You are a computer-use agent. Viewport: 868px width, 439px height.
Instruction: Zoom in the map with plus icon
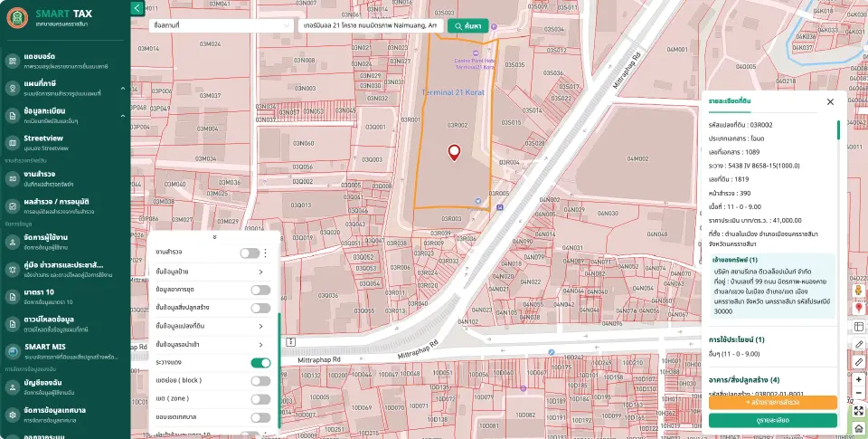point(859,379)
